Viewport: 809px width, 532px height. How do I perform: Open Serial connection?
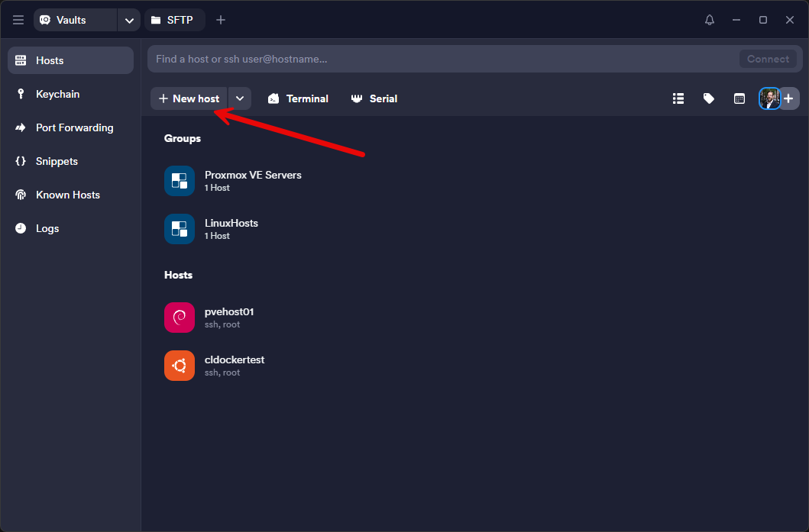click(374, 98)
